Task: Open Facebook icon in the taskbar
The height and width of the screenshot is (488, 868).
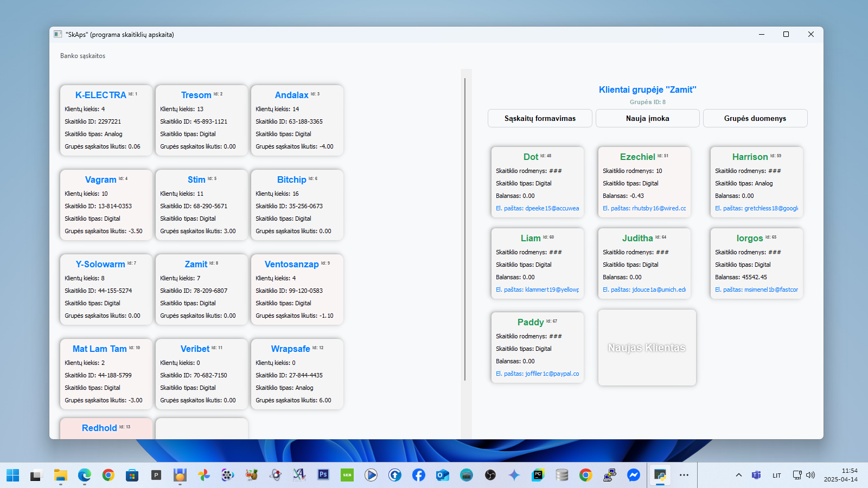Action: click(x=418, y=476)
